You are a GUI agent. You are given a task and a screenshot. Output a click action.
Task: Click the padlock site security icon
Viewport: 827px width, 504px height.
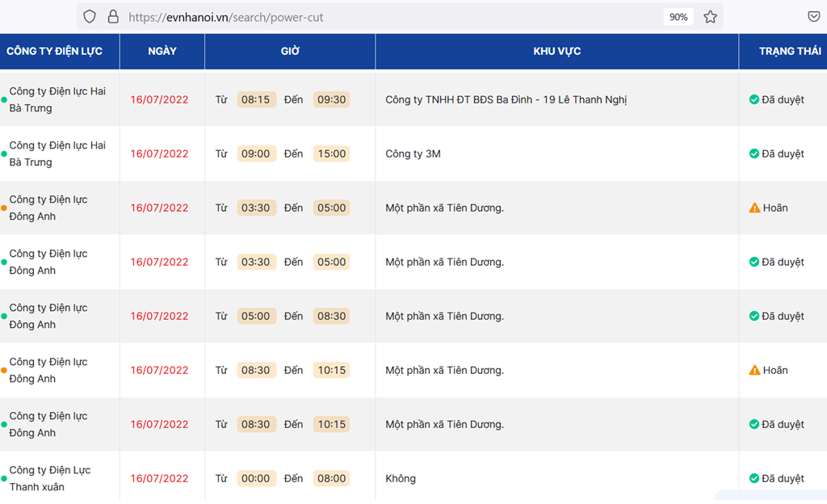[113, 17]
